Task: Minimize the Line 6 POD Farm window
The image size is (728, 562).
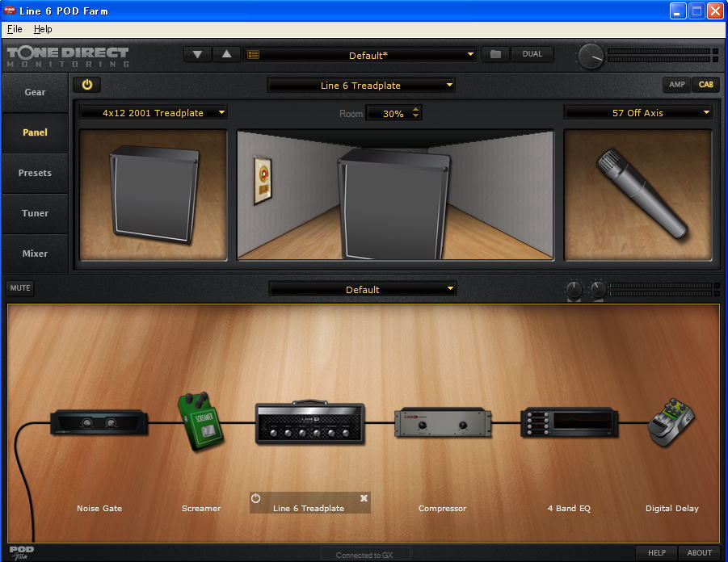Action: 678,10
